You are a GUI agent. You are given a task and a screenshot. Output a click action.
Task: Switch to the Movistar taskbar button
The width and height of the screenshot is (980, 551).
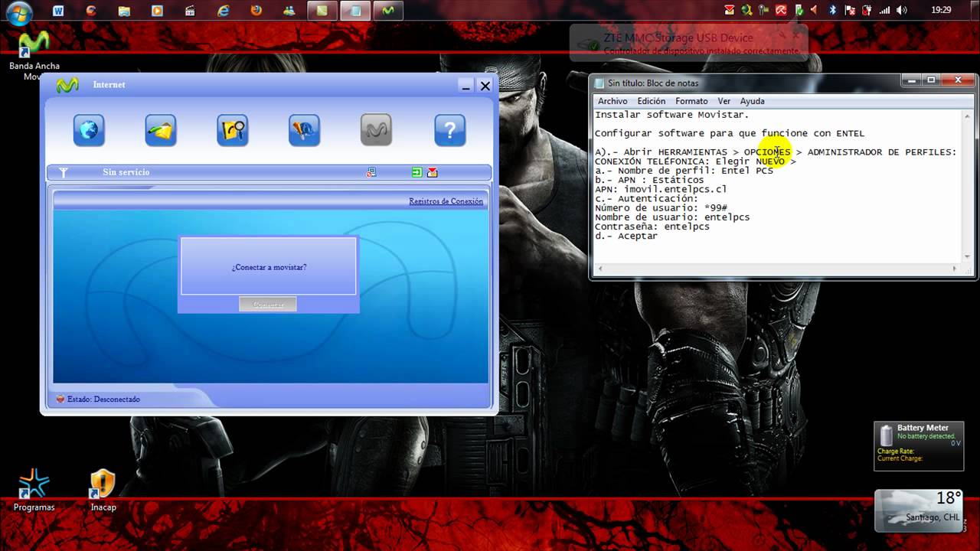pyautogui.click(x=388, y=11)
